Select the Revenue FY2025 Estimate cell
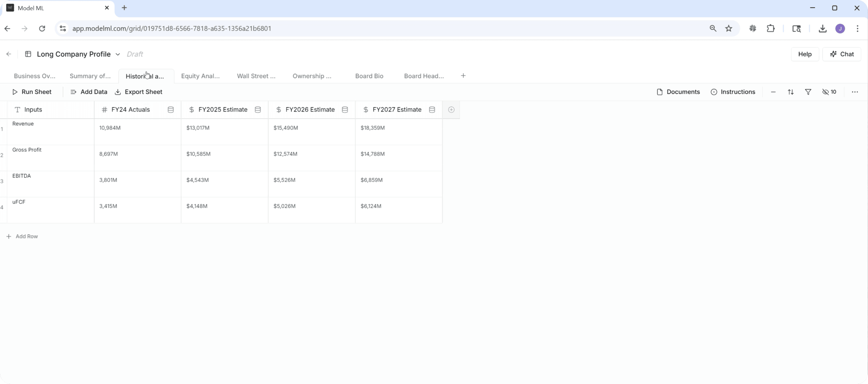This screenshot has height=384, width=868. 224,132
